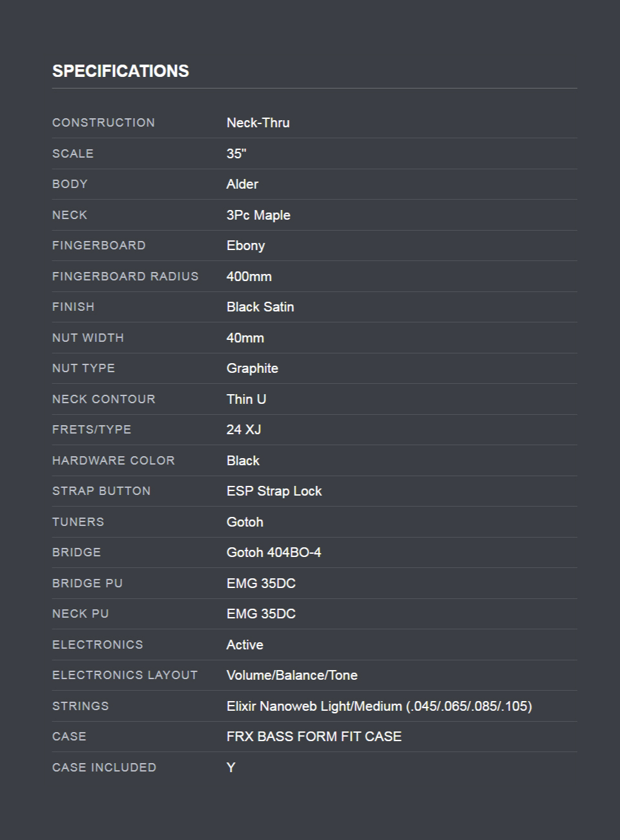Screen dimensions: 620x840
Task: Click the 24 XJ frets value
Action: click(243, 430)
